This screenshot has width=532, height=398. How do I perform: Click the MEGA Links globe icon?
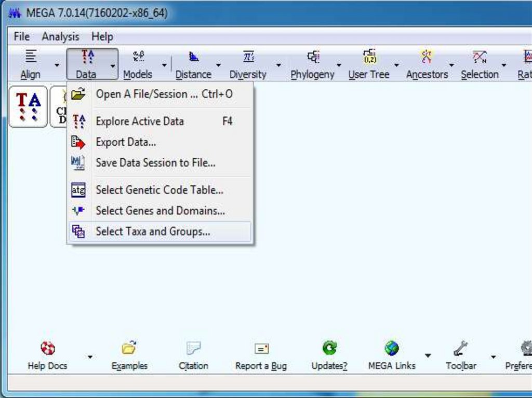[x=392, y=348]
